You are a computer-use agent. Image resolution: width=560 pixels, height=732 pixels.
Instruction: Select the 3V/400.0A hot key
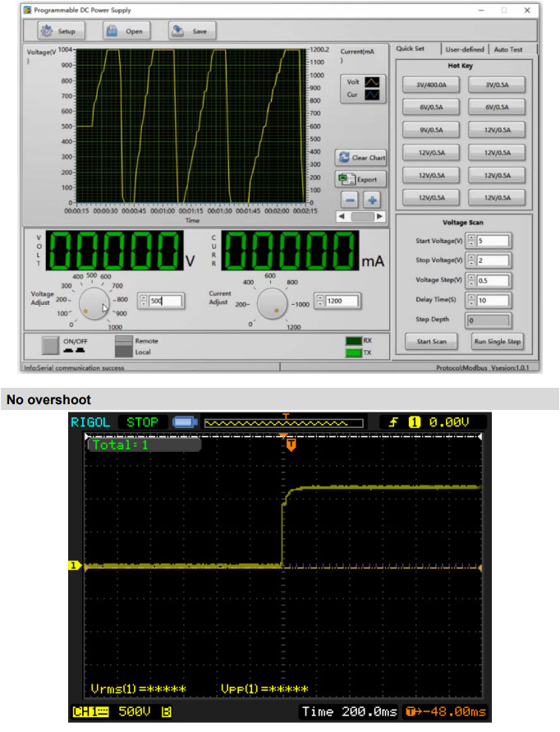431,85
